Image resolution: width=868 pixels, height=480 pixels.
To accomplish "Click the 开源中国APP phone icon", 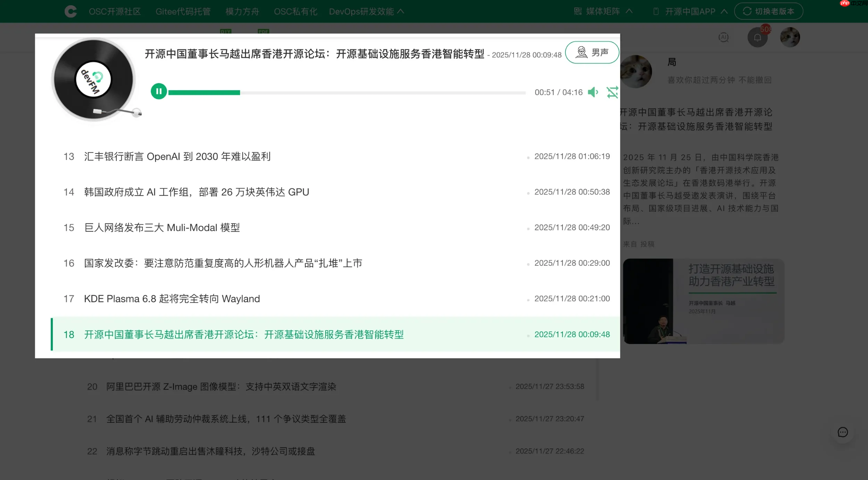I will [656, 11].
